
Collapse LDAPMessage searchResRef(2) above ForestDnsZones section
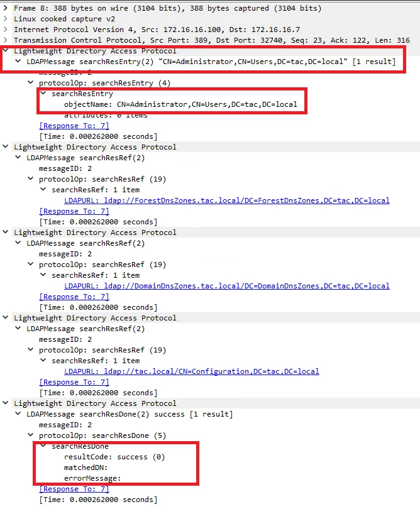18,157
